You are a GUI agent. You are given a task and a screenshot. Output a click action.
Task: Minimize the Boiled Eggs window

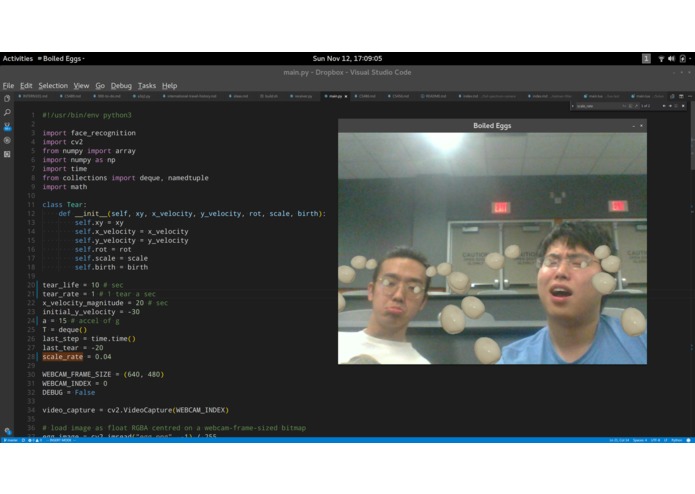(x=633, y=126)
